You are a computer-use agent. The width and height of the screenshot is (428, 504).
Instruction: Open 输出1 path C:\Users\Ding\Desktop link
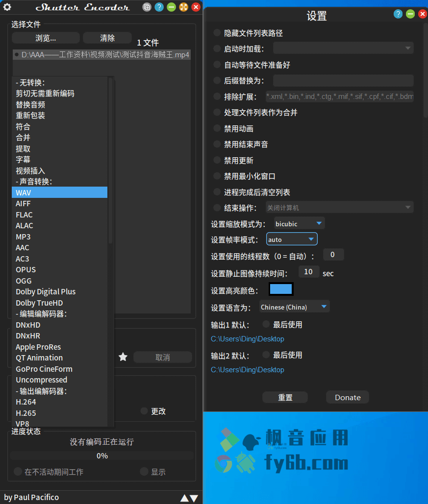coord(248,339)
